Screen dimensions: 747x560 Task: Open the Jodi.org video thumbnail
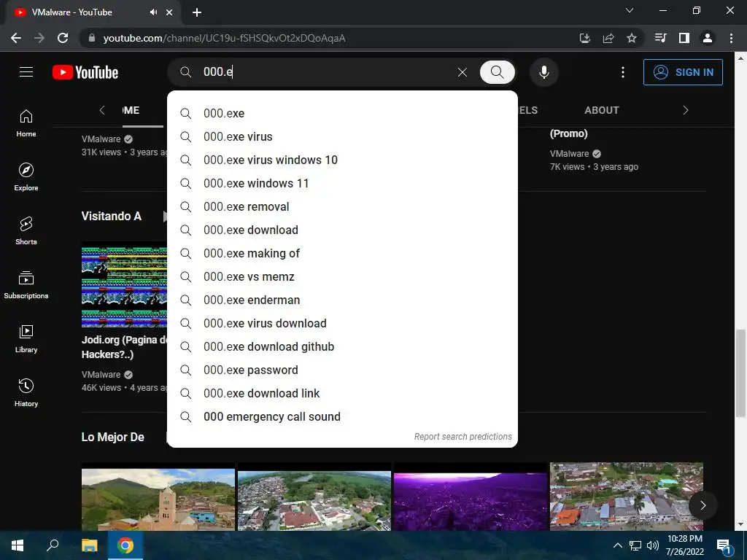click(124, 287)
